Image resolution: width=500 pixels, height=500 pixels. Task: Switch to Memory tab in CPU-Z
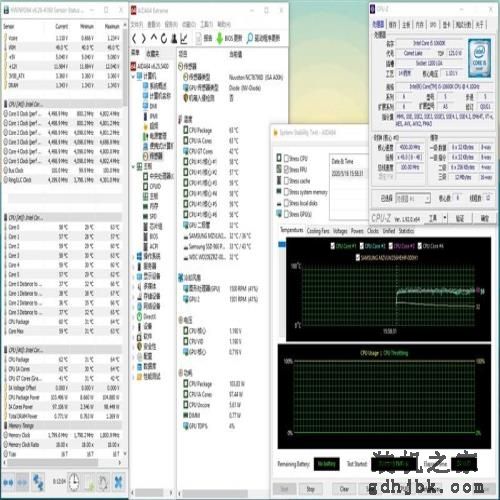(420, 24)
